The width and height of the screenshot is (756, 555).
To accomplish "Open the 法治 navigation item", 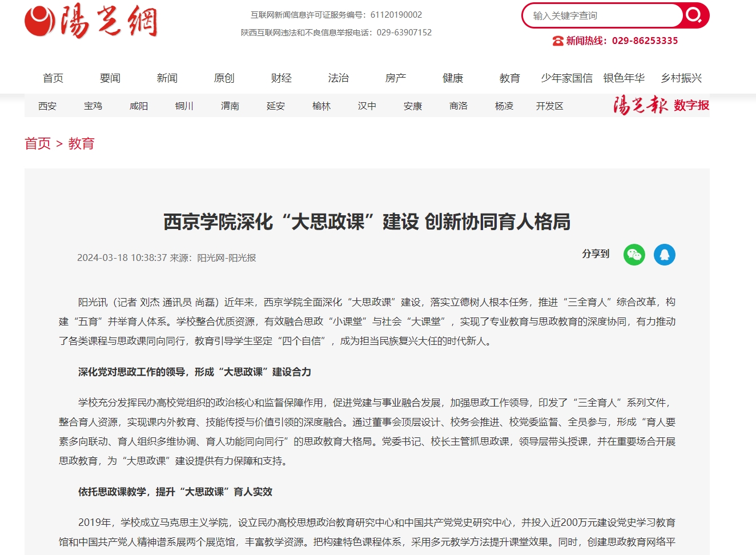I will coord(339,78).
